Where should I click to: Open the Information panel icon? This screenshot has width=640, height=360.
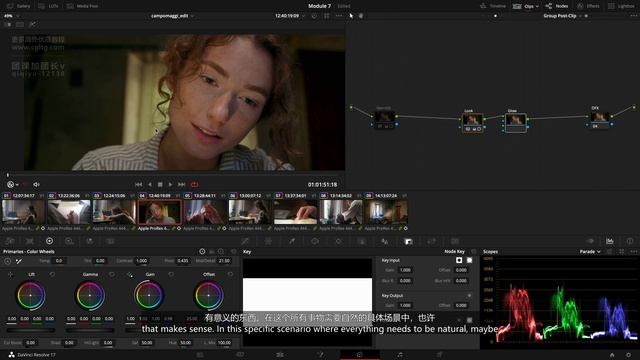click(630, 241)
